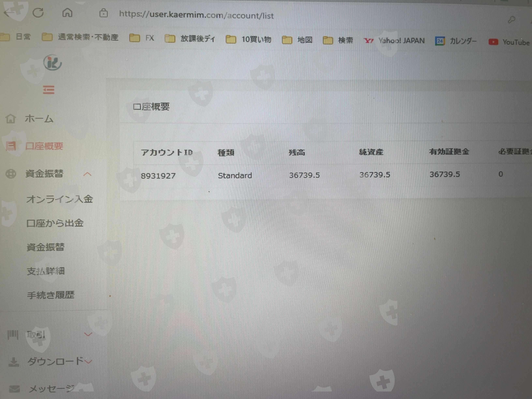Click the lock icon beside the URL

click(103, 13)
